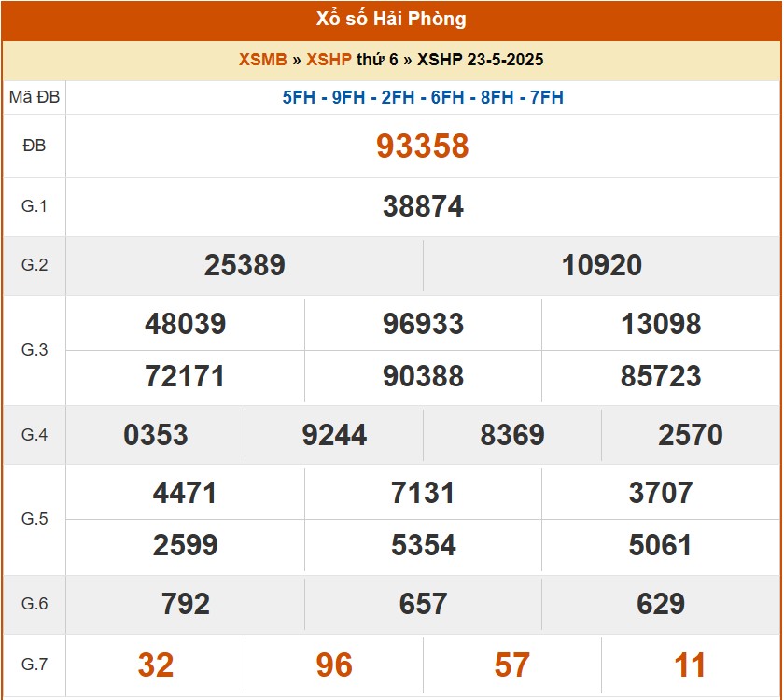Select sixth prize number 657
The image size is (784, 700).
pos(423,604)
